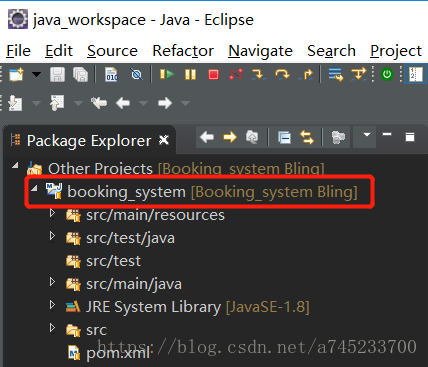
Task: Select src/main/resources source folder
Action: (x=145, y=215)
